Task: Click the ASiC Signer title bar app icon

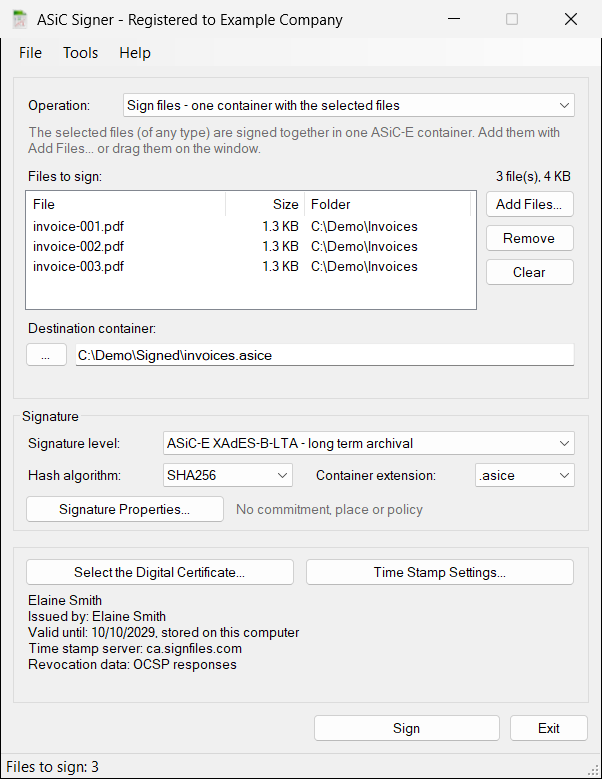Action: pyautogui.click(x=19, y=19)
